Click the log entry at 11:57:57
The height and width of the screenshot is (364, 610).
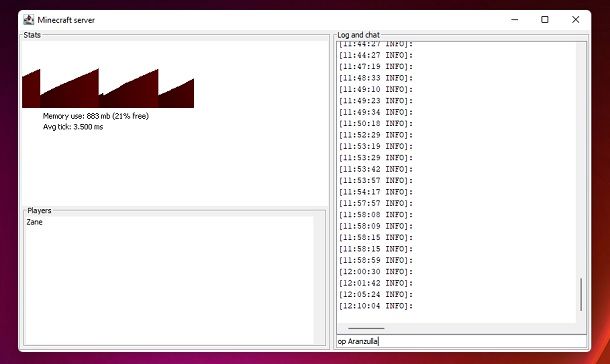pyautogui.click(x=376, y=203)
